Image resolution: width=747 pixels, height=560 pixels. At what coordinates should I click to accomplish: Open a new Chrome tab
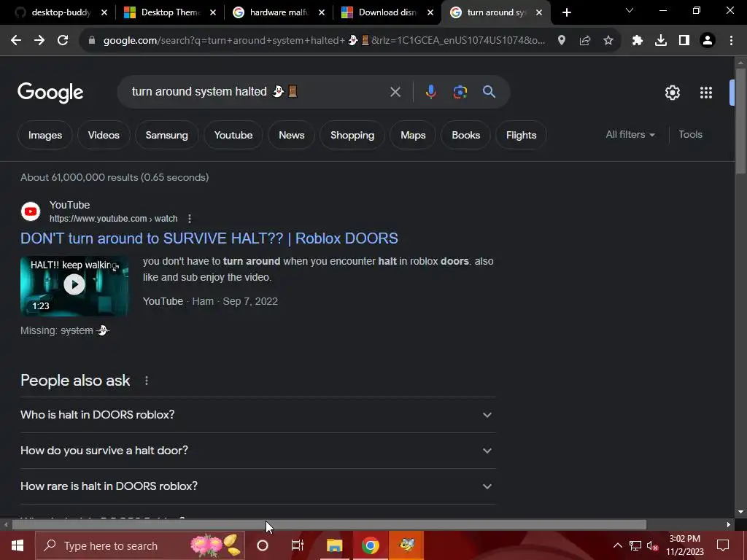(566, 12)
